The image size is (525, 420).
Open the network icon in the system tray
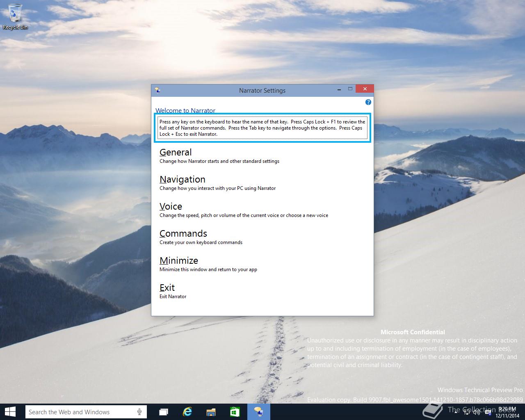click(467, 412)
